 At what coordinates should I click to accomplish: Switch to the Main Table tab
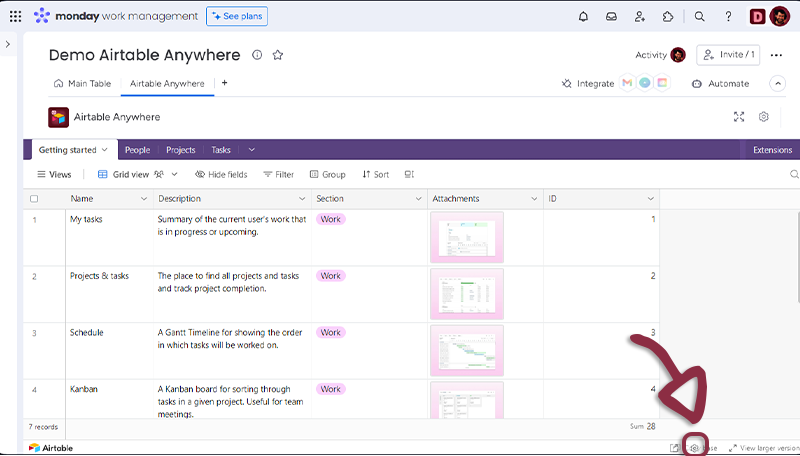[x=83, y=84]
